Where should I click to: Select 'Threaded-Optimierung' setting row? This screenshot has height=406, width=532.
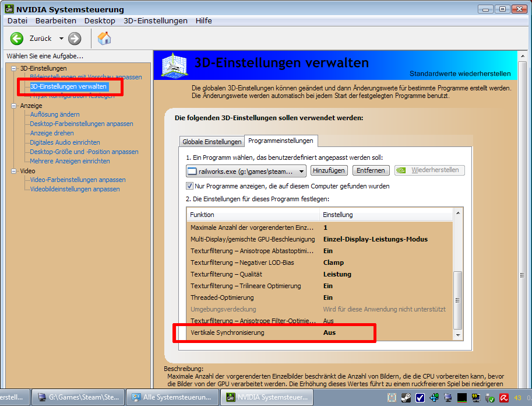[319, 297]
